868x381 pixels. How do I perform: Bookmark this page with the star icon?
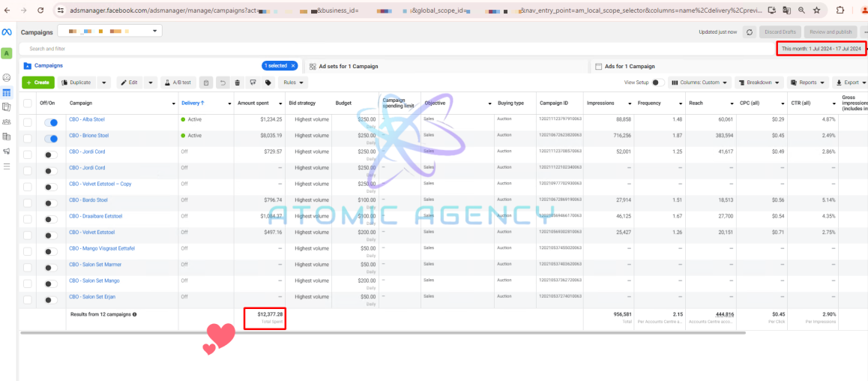tap(817, 10)
